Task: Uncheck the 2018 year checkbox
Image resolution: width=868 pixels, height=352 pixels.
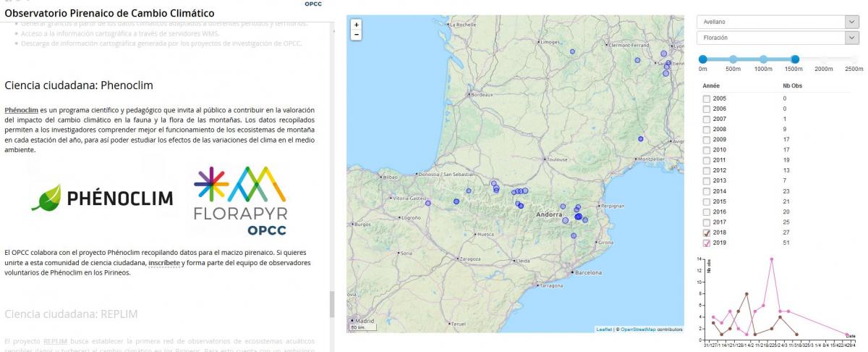Action: (x=707, y=233)
